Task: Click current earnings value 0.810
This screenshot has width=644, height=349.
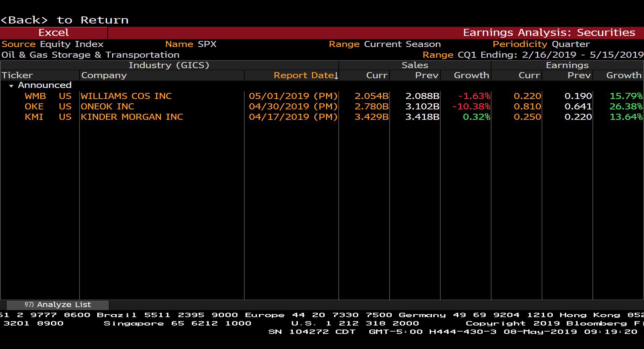Action: click(527, 106)
